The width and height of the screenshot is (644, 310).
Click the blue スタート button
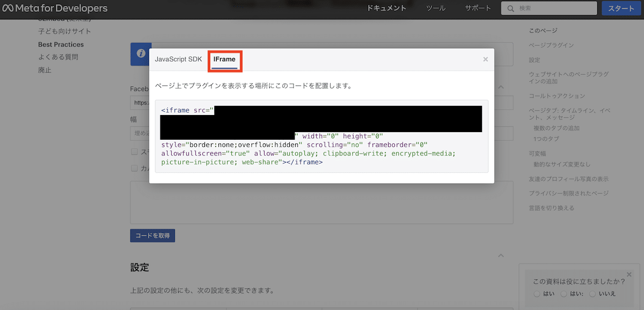621,9
